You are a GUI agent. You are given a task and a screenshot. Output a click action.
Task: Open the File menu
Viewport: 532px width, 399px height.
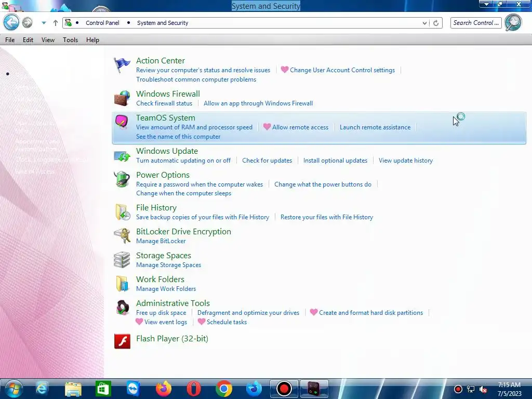[x=10, y=39]
